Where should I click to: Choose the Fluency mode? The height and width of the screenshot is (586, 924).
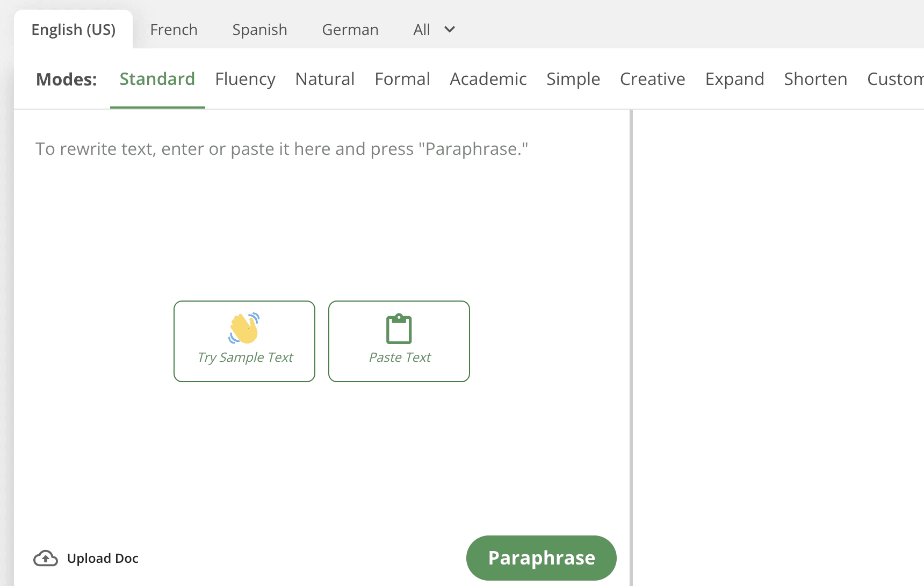pyautogui.click(x=246, y=79)
